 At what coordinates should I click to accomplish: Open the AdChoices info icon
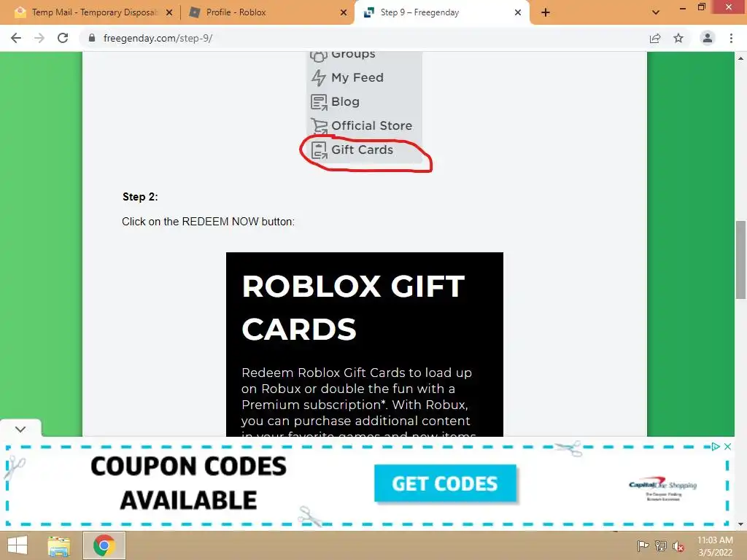pos(715,446)
